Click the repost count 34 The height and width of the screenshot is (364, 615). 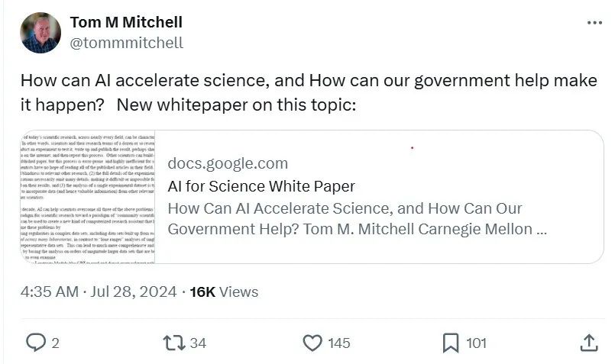(198, 343)
